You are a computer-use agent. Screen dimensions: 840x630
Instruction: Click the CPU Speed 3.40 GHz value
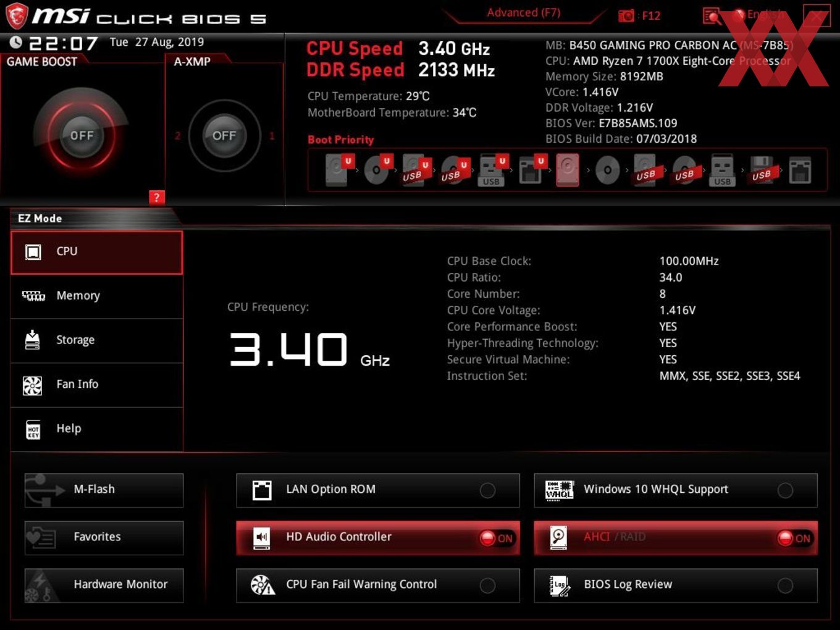click(x=454, y=49)
